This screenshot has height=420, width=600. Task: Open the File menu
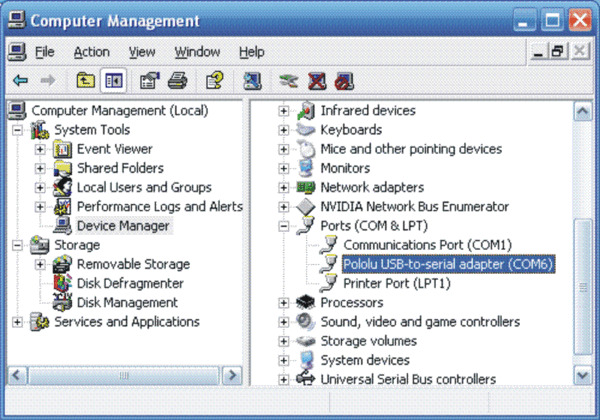[x=44, y=52]
